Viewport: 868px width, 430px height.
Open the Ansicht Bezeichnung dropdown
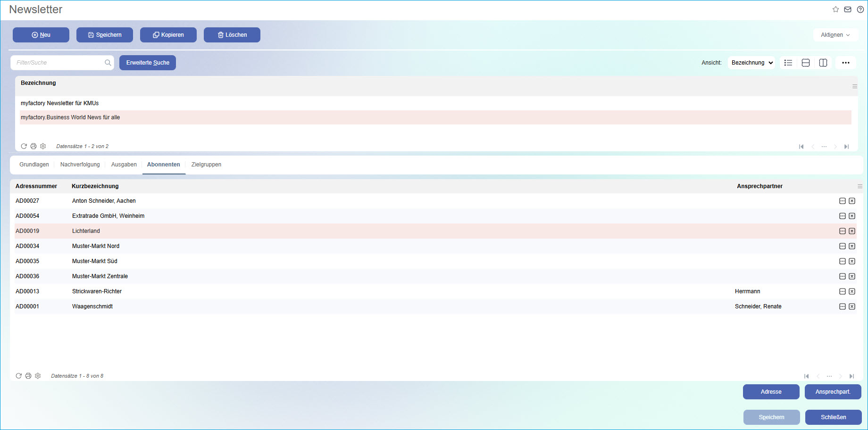(x=751, y=63)
